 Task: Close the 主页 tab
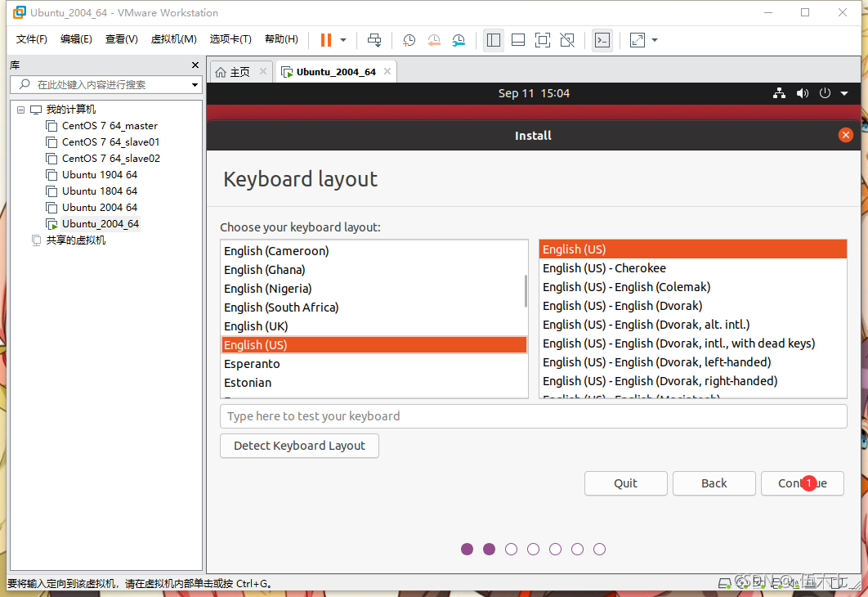pyautogui.click(x=263, y=71)
